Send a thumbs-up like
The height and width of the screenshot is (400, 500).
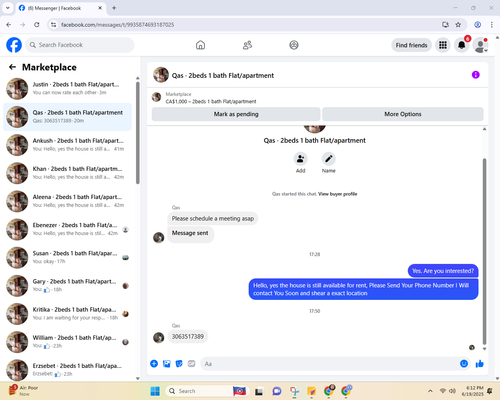[479, 364]
